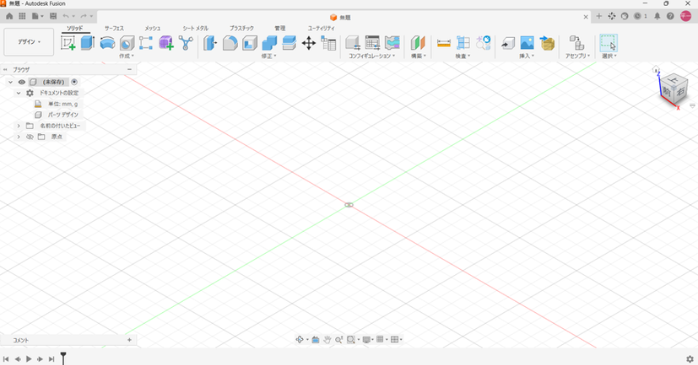This screenshot has height=365, width=698.
Task: Switch to the プラスチック tab
Action: (x=242, y=28)
